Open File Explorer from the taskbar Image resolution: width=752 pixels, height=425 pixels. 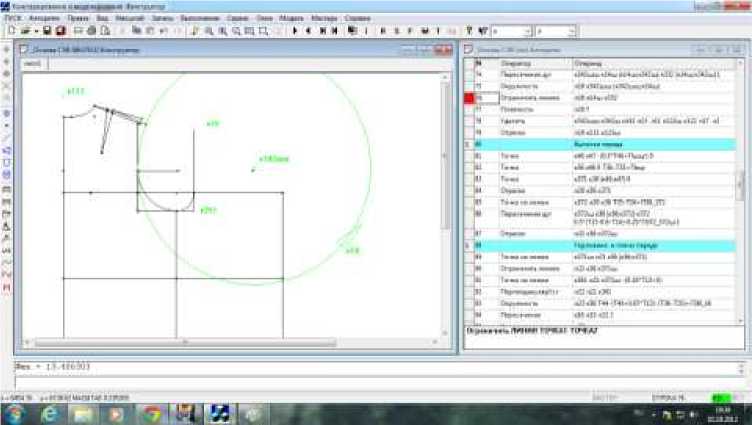(83, 414)
